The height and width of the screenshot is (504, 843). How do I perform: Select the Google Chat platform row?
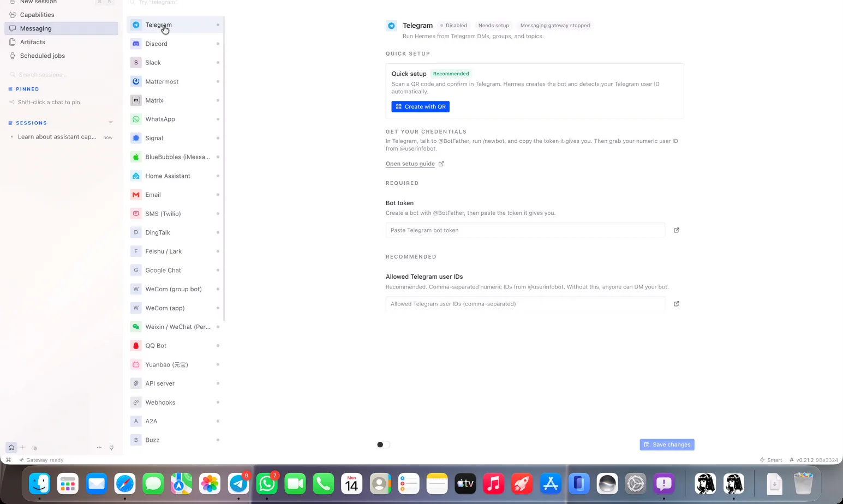[175, 271]
